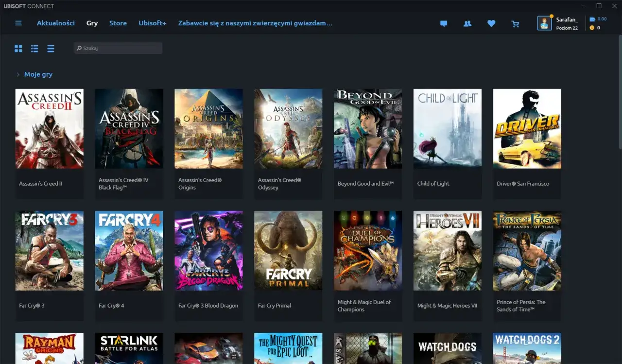Open the Zabawcie się z naszymi promo link

pyautogui.click(x=255, y=23)
